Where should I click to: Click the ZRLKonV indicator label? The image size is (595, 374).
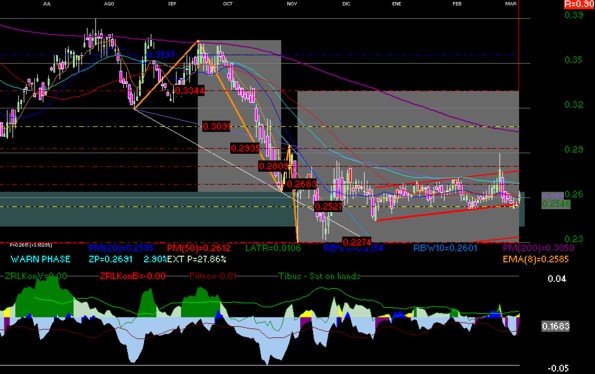(x=36, y=276)
